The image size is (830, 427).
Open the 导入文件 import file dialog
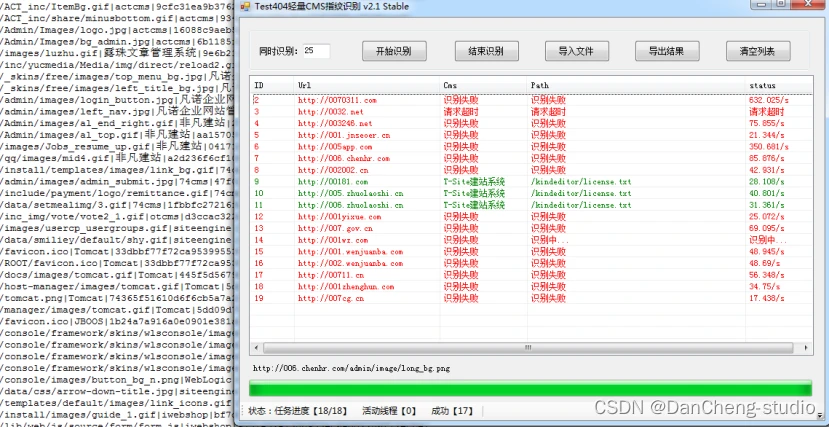[576, 51]
